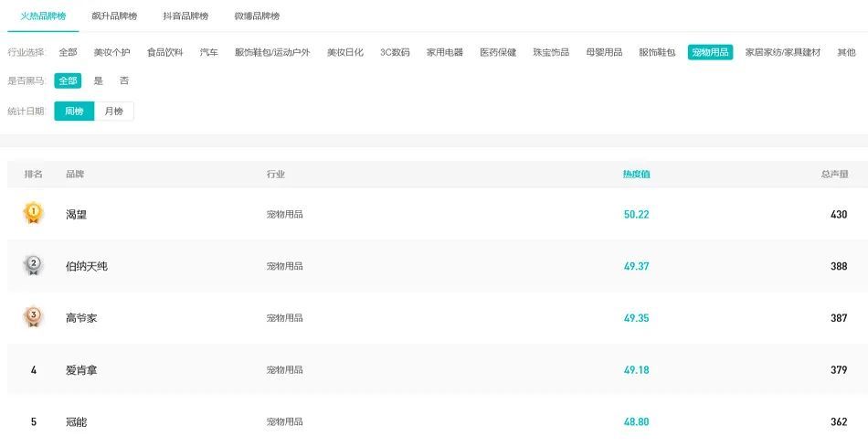Click rank number 5 in the table
Screen dimensions: 868x447
33,422
